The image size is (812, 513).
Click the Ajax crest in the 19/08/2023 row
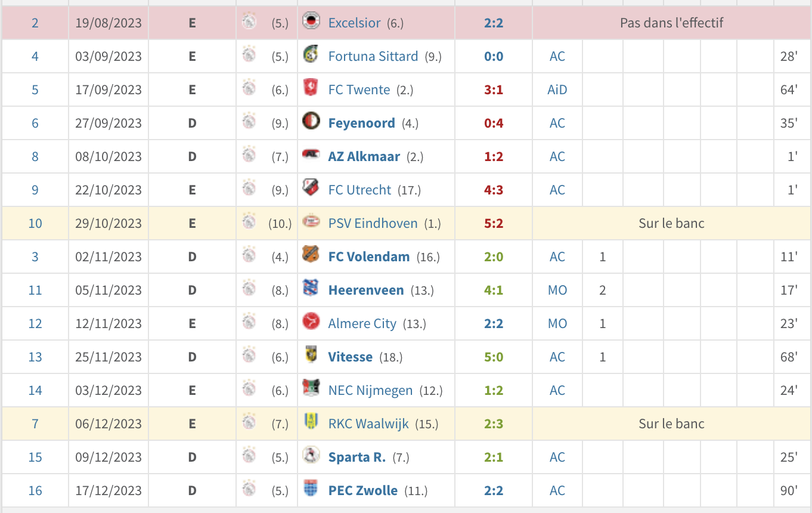tap(249, 23)
